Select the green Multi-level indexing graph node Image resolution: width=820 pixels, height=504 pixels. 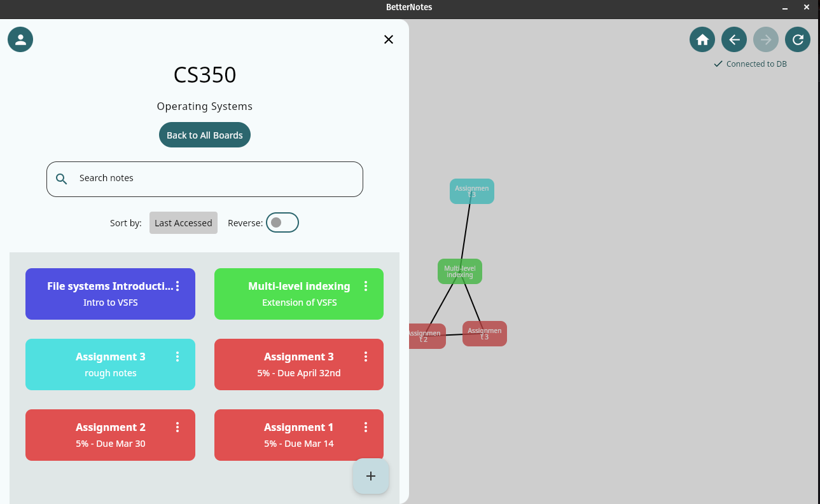[x=460, y=271]
